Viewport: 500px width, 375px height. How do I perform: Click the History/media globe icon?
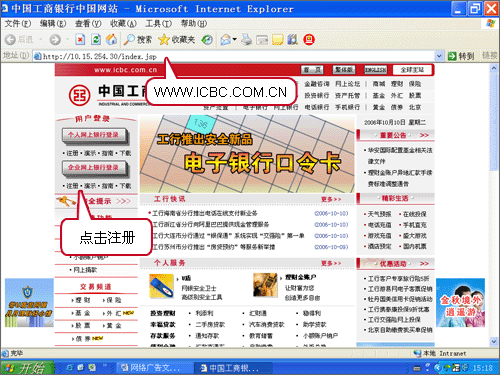pos(207,40)
